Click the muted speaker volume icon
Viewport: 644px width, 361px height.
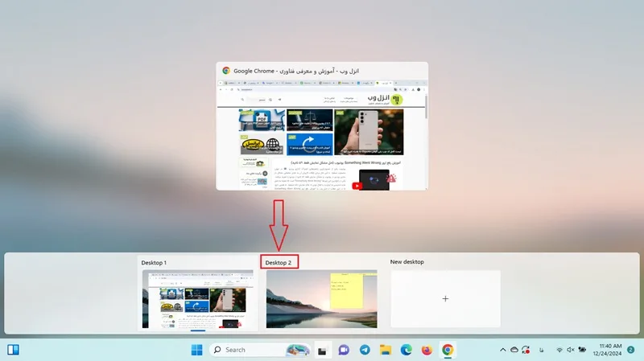(x=571, y=350)
